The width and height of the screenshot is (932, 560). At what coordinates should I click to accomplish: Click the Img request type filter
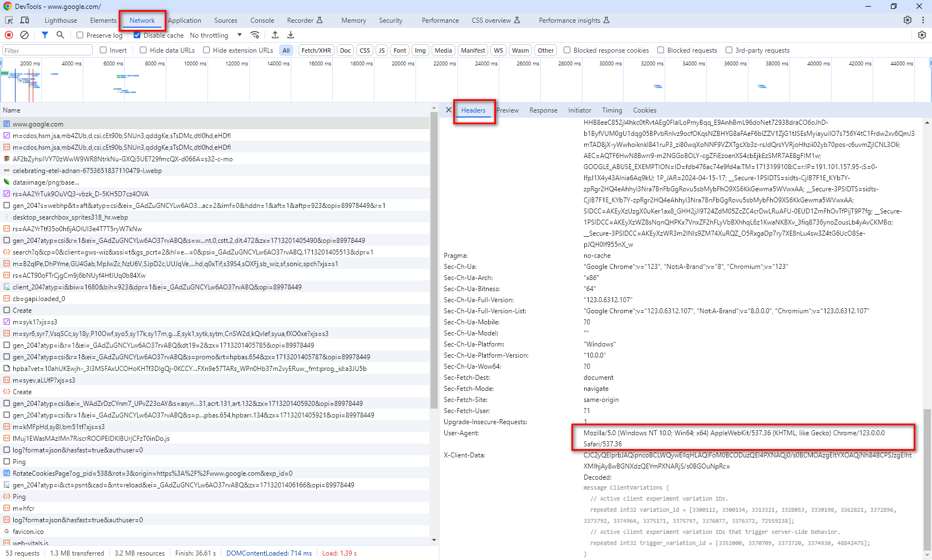pyautogui.click(x=420, y=50)
